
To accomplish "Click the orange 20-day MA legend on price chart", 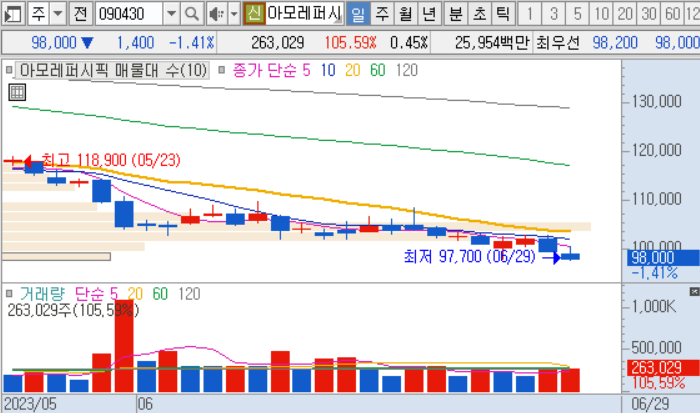I will pyautogui.click(x=353, y=70).
